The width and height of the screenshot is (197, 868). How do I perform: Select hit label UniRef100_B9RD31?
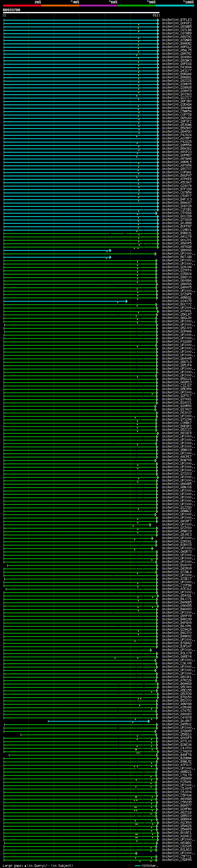click(x=177, y=233)
